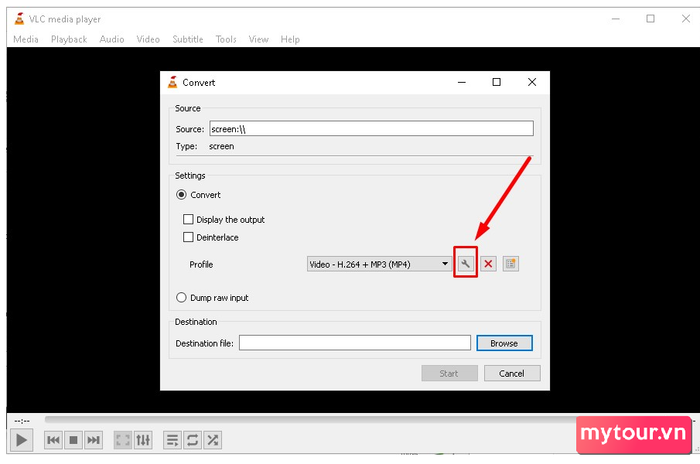The image size is (700, 464).
Task: Click the Stop playback button
Action: point(74,440)
